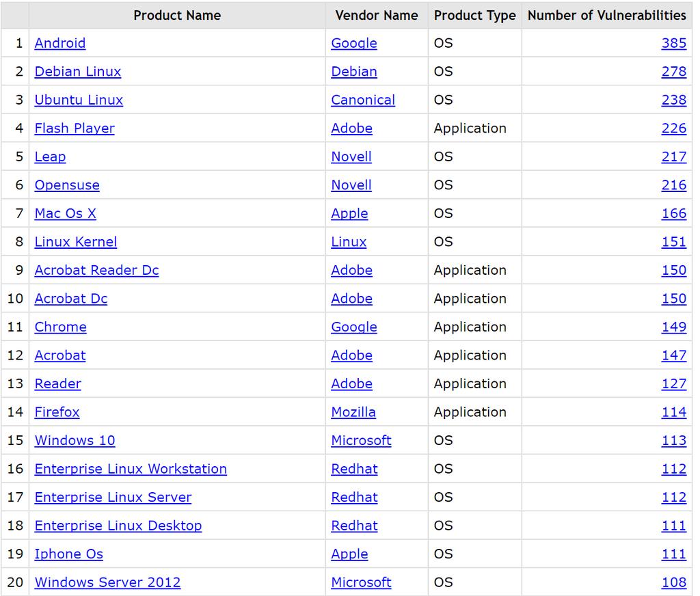Open the Novell vendor link in the Leap row

tap(351, 157)
